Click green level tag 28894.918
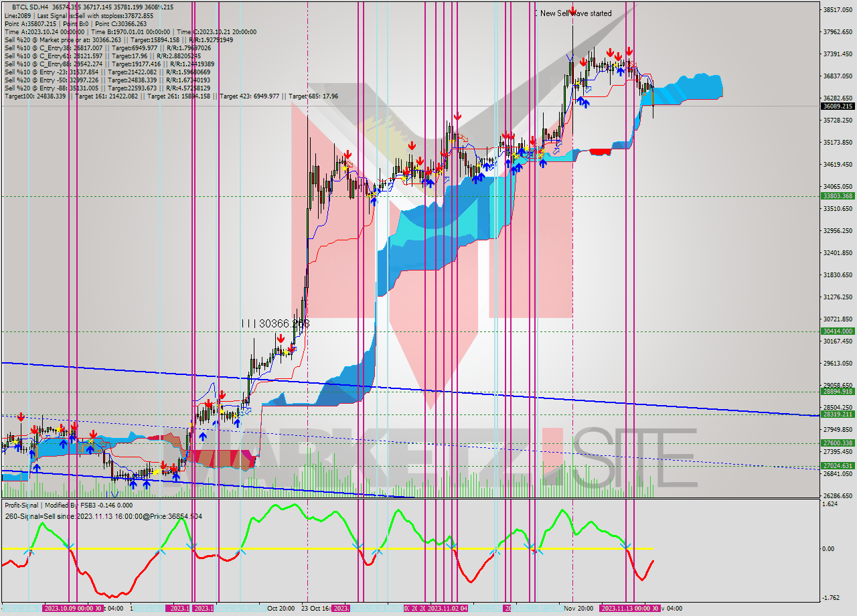 point(838,391)
